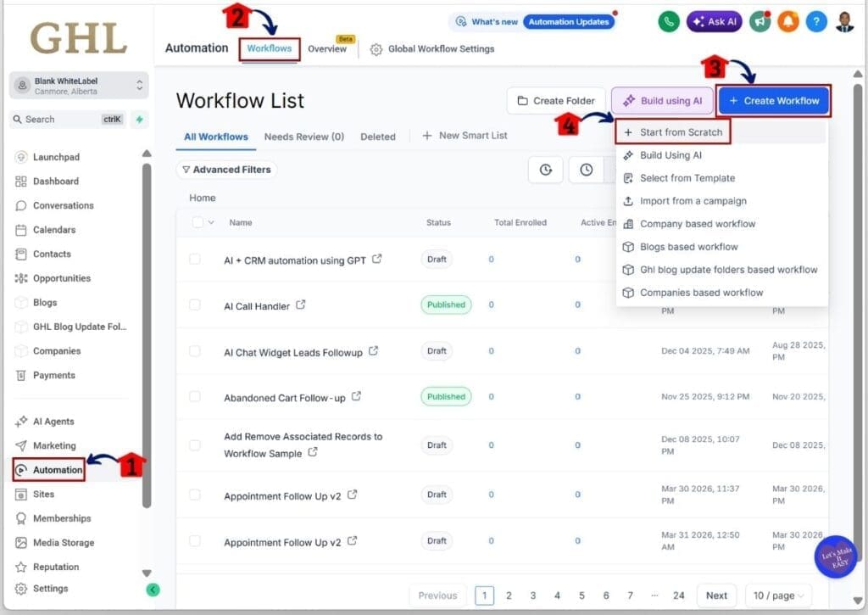Click the help question mark icon
This screenshot has height=615, width=868.
(x=816, y=21)
